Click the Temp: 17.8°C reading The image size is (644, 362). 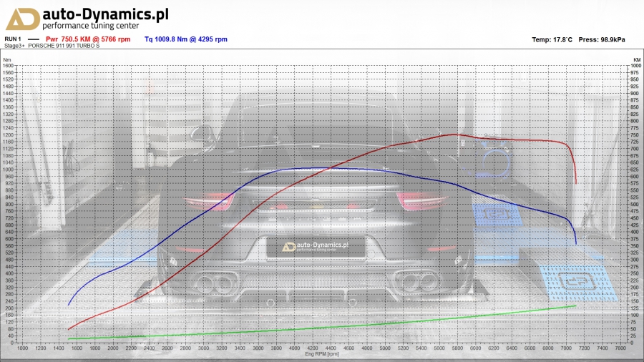point(552,39)
